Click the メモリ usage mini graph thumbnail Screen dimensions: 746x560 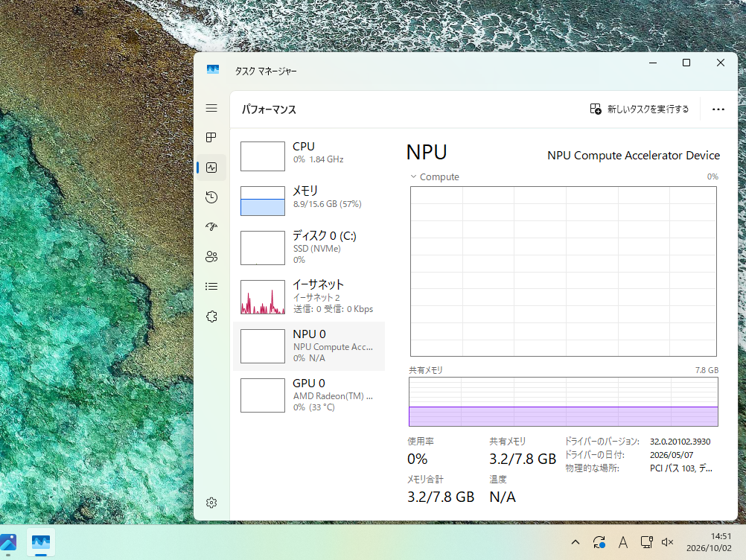[x=263, y=201]
